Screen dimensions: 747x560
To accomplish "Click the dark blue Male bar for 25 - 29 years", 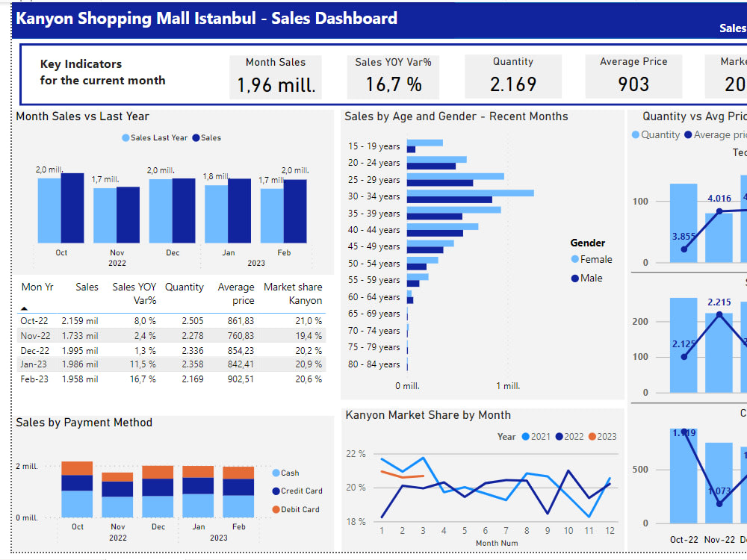I will (440, 183).
